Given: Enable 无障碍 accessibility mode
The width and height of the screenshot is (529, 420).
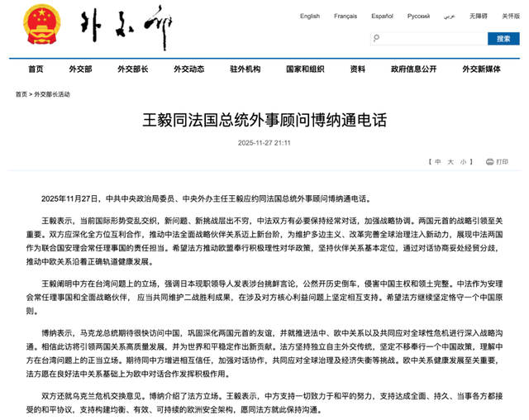Looking at the screenshot, I should coord(478,16).
